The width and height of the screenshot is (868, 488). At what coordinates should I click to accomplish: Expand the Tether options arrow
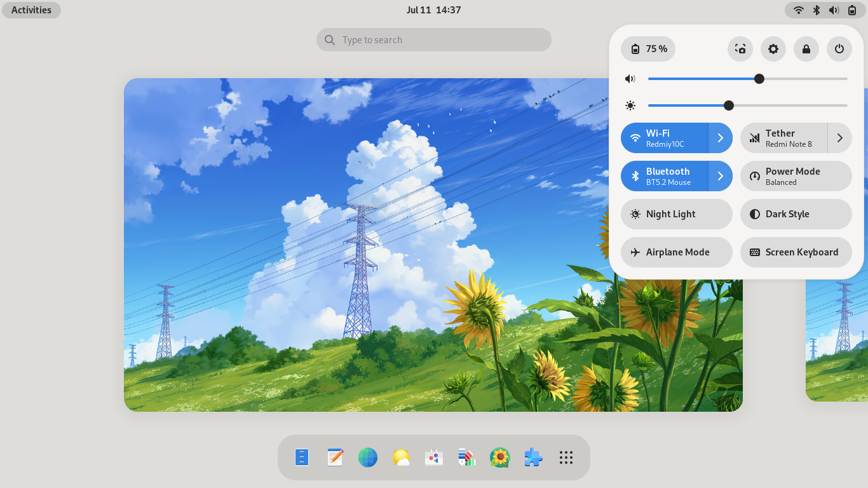tap(840, 138)
